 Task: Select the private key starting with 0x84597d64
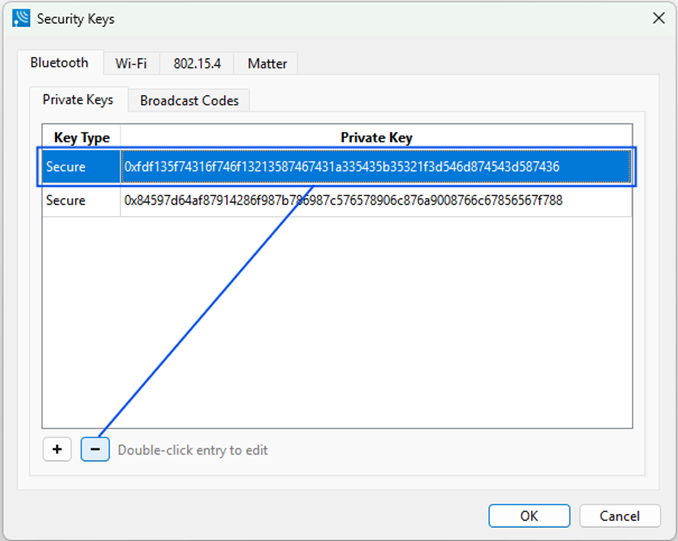pyautogui.click(x=343, y=200)
